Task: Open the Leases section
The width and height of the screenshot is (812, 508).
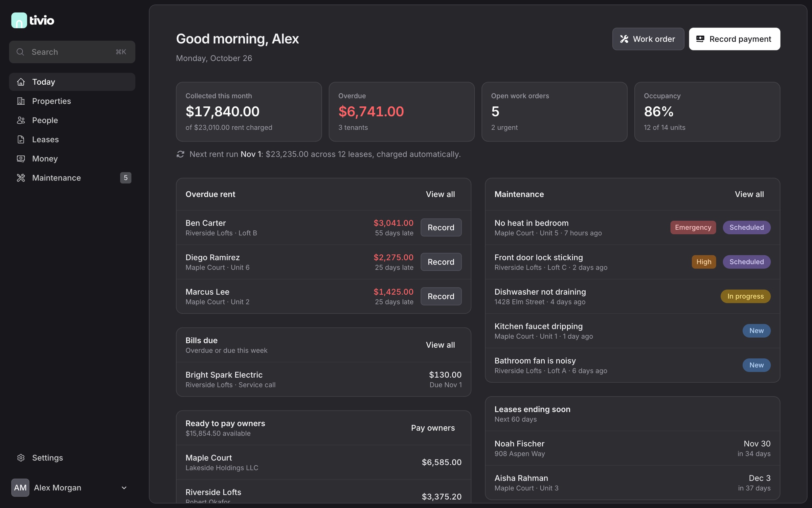Action: coord(72,140)
